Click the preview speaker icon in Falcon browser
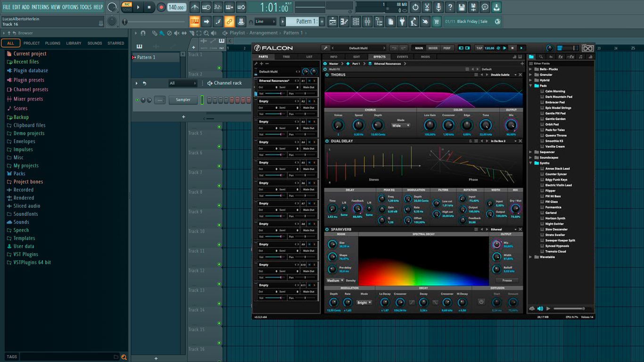This screenshot has height=362, width=644. pos(540,309)
